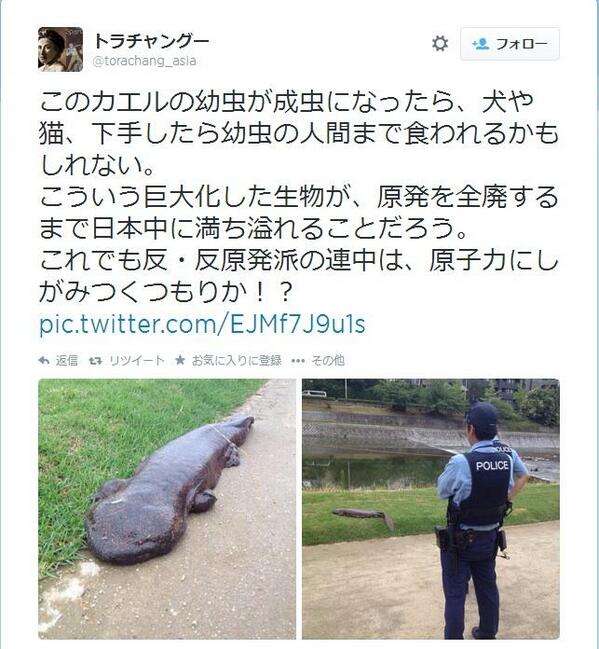Click the トラチャングー display name

(x=151, y=41)
